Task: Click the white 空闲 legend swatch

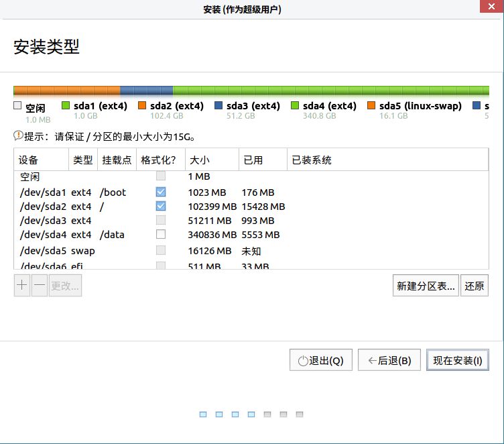Action: pos(17,105)
